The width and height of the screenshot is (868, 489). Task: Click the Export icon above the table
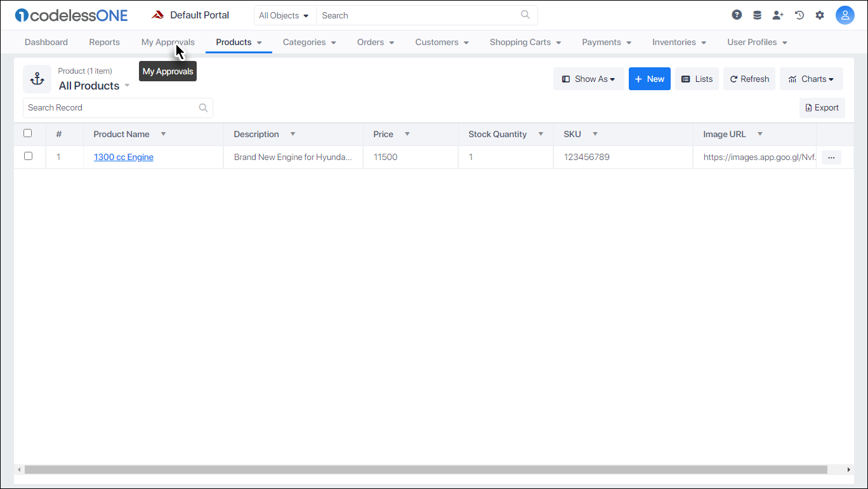tap(822, 107)
